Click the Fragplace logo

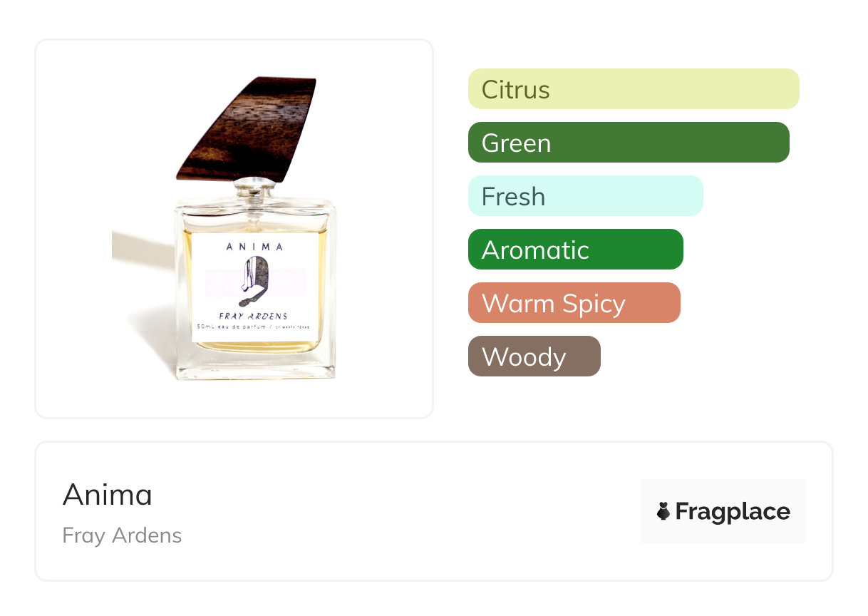click(x=723, y=511)
